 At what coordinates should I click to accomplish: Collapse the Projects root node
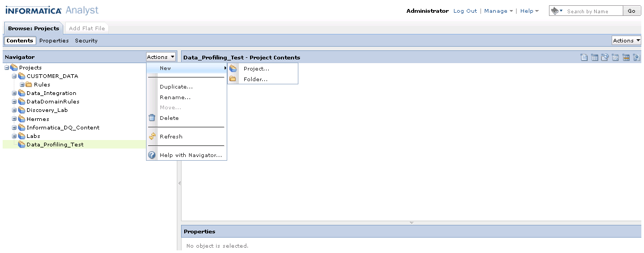point(6,68)
